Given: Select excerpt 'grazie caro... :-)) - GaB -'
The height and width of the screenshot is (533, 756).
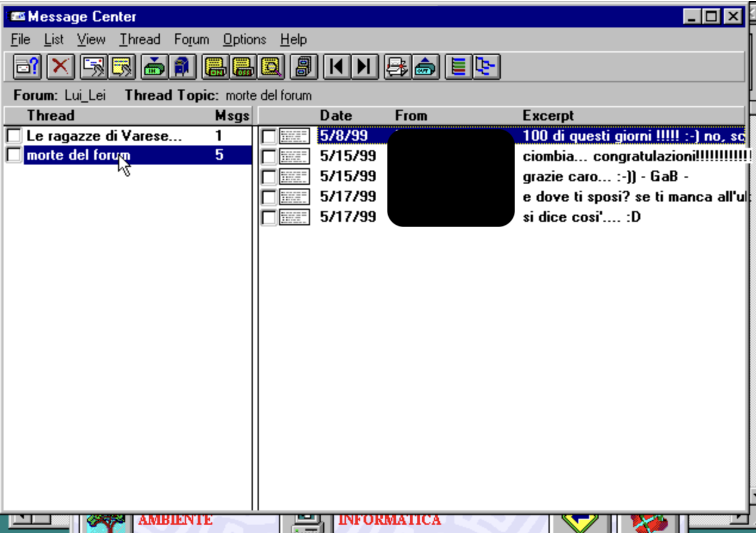Looking at the screenshot, I should 606,177.
